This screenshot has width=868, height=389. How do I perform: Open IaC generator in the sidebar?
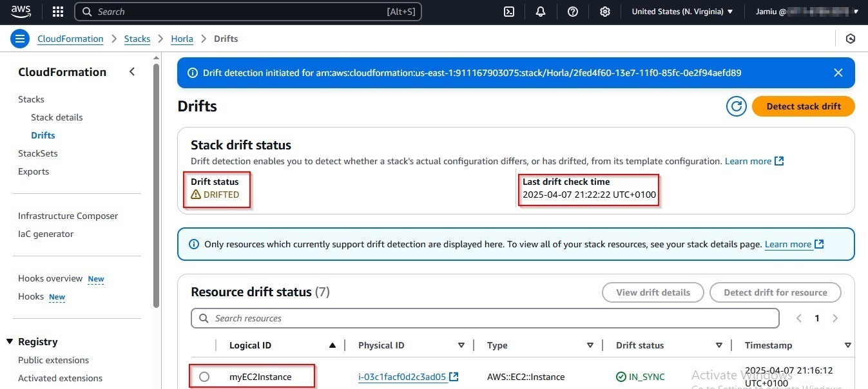(x=46, y=234)
